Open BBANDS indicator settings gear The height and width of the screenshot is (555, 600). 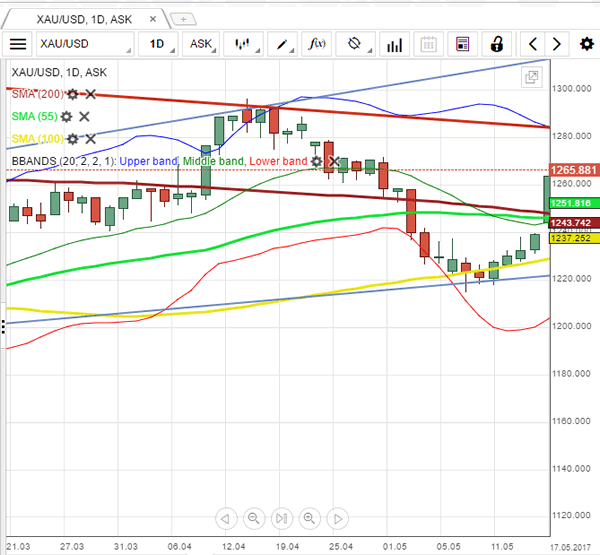click(316, 162)
